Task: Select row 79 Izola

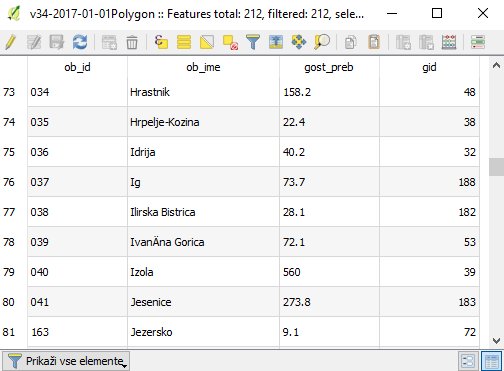Action: (240, 272)
